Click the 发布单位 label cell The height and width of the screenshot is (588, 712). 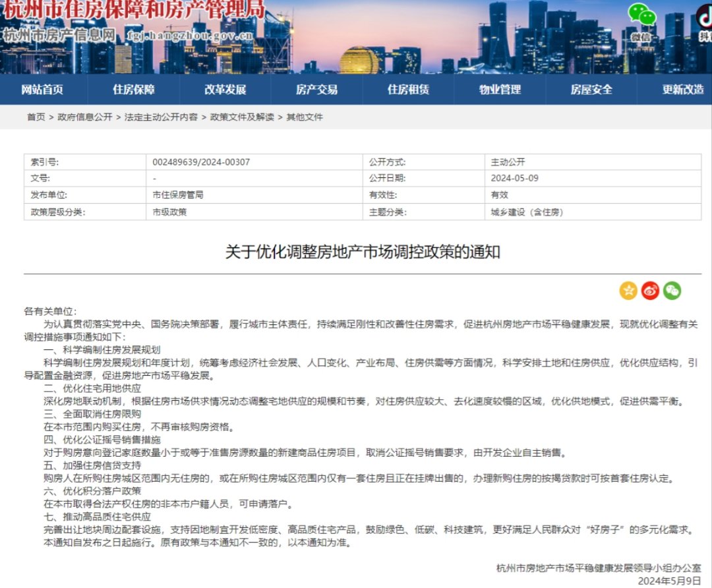[x=85, y=194]
